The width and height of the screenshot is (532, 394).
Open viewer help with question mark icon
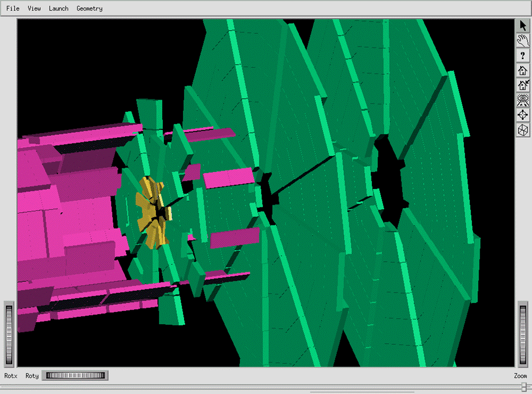pos(523,56)
